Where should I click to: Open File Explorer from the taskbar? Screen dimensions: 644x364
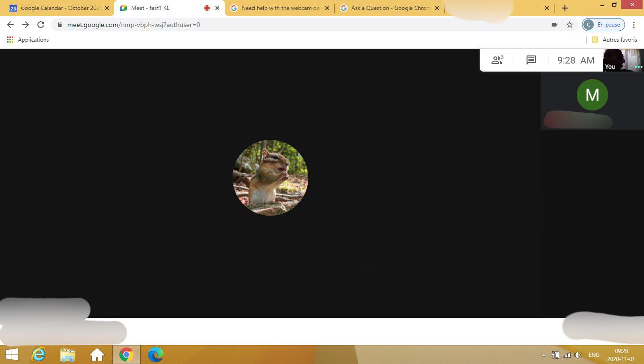click(68, 355)
